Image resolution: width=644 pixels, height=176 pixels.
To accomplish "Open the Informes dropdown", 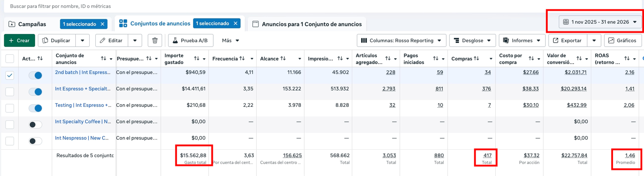I will (x=522, y=40).
